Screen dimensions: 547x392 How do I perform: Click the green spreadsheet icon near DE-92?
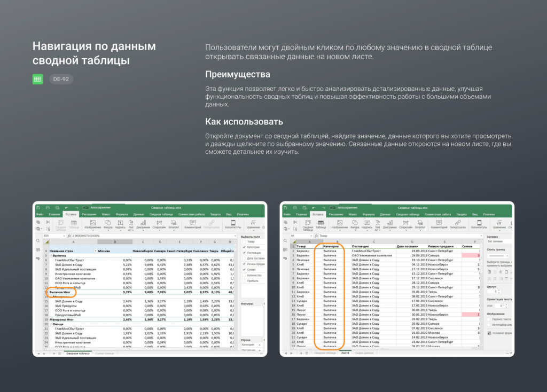[x=38, y=79]
